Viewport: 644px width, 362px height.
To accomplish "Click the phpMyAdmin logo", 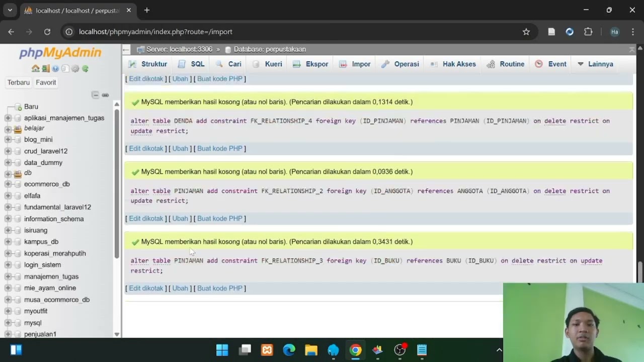I will coord(60,53).
